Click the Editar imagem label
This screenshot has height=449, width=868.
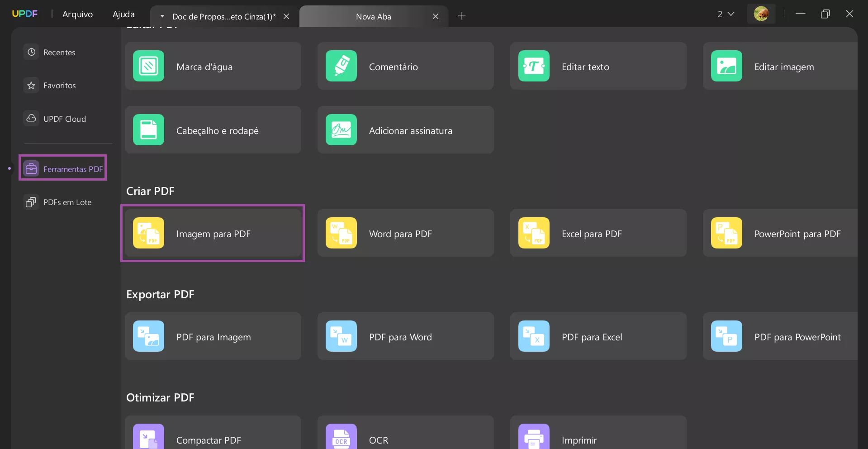784,67
